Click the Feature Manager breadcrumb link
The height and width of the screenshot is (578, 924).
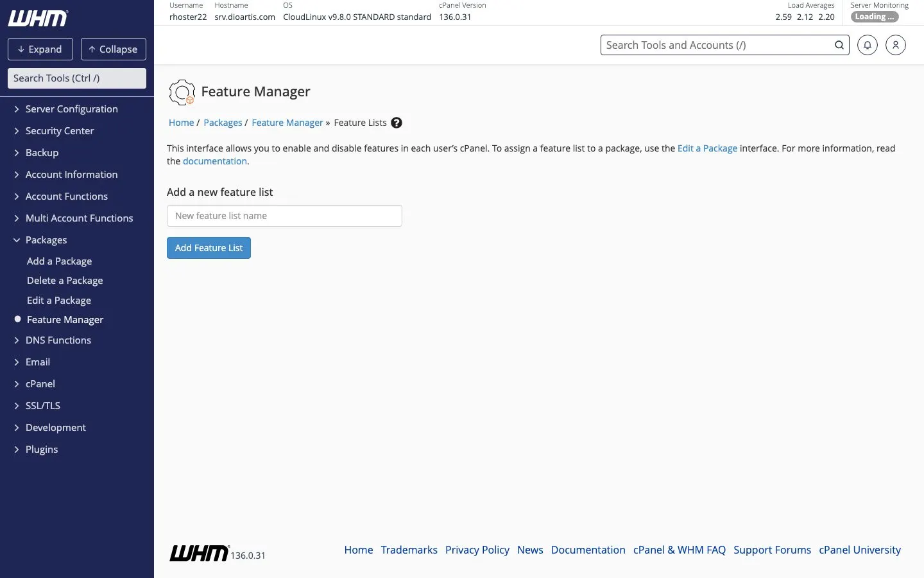click(x=287, y=123)
